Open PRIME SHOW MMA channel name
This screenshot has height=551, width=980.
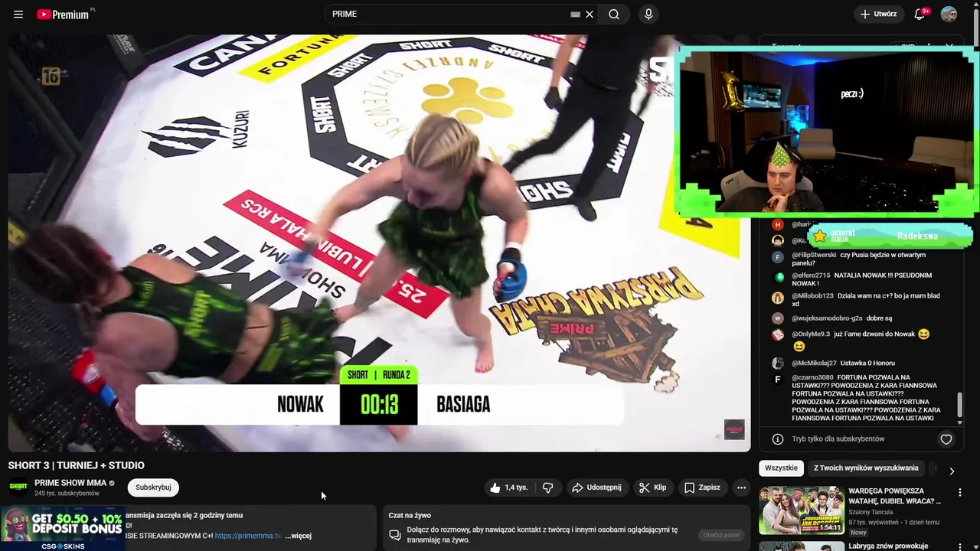(x=70, y=483)
